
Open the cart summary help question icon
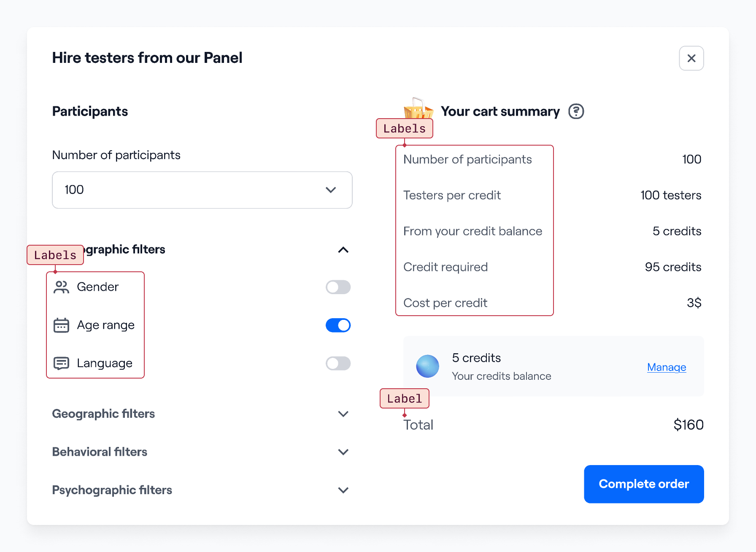coord(576,111)
